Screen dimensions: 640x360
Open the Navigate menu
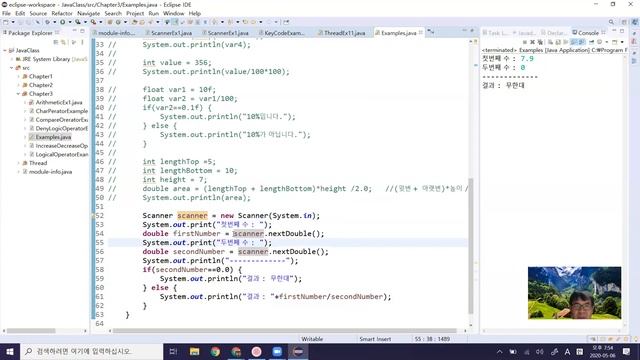click(x=89, y=13)
